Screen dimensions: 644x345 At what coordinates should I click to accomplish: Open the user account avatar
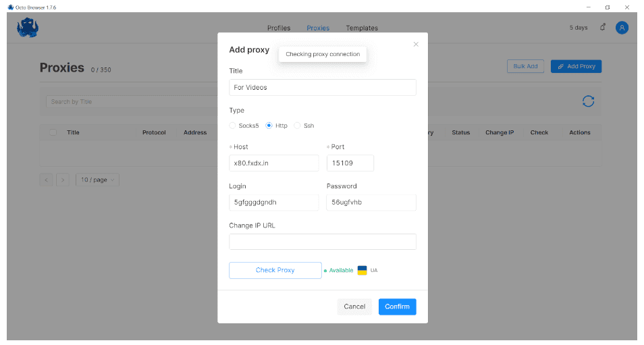(622, 28)
